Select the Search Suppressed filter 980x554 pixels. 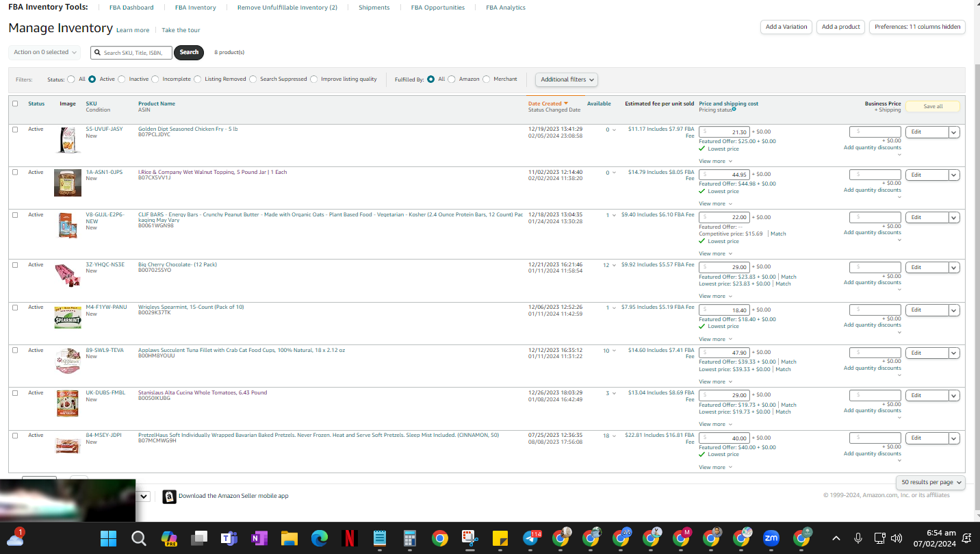253,79
